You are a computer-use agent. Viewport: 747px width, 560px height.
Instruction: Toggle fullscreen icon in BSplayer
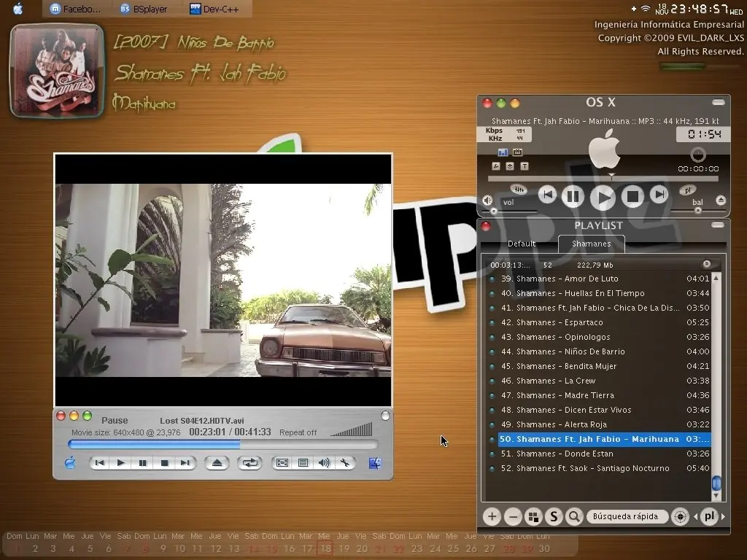pos(282,463)
